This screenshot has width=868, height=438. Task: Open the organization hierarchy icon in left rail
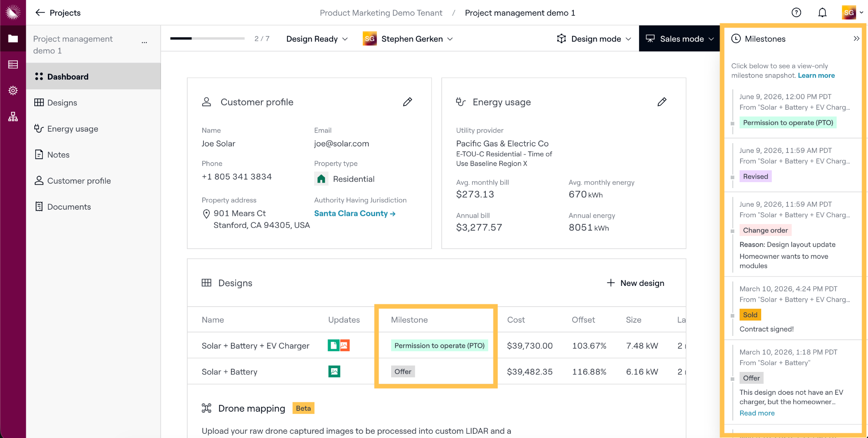click(13, 116)
